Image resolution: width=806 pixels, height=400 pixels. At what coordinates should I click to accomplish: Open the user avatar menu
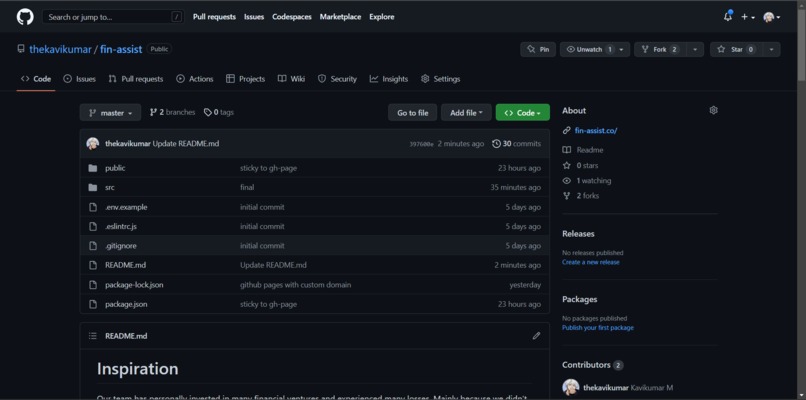(x=771, y=17)
